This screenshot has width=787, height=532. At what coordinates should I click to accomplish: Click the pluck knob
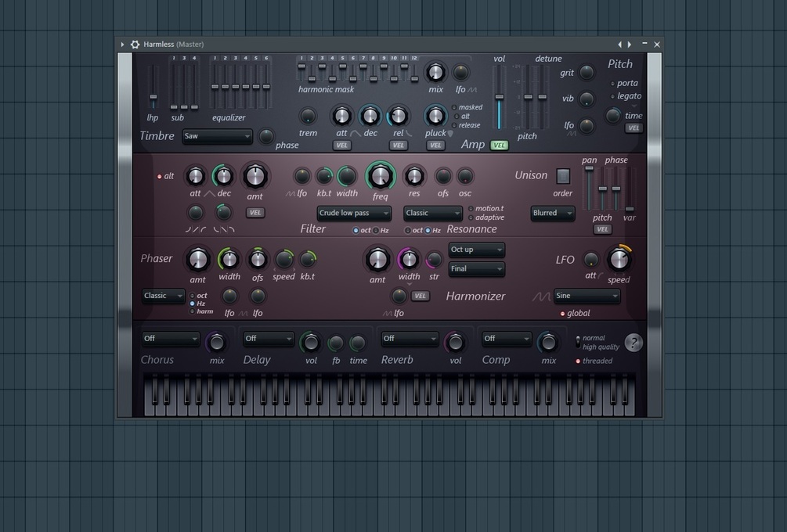(x=435, y=116)
